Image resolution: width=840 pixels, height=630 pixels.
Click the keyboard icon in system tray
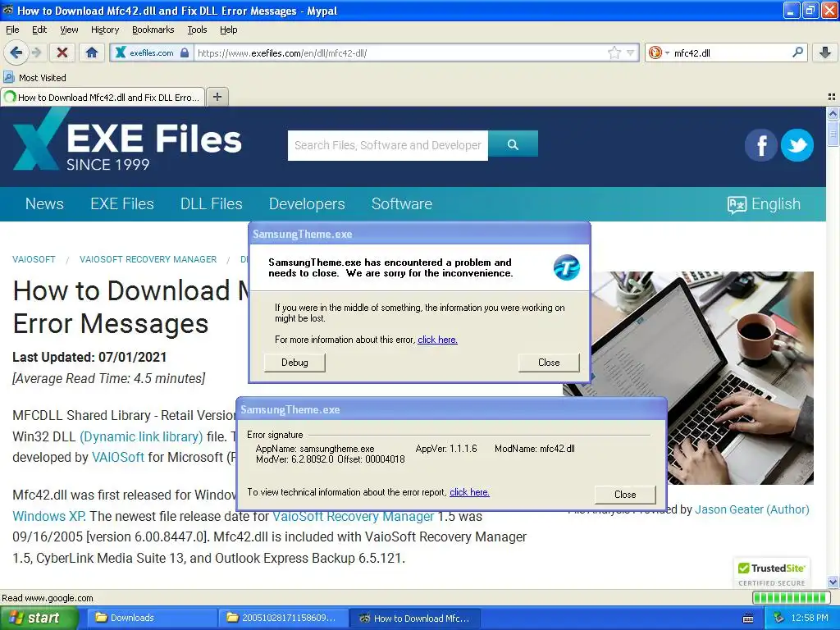[748, 619]
